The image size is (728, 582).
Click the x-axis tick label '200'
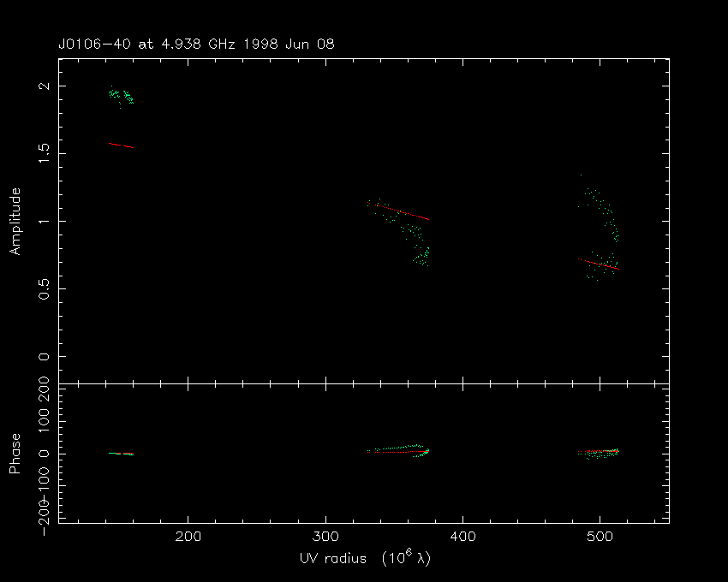[188, 537]
